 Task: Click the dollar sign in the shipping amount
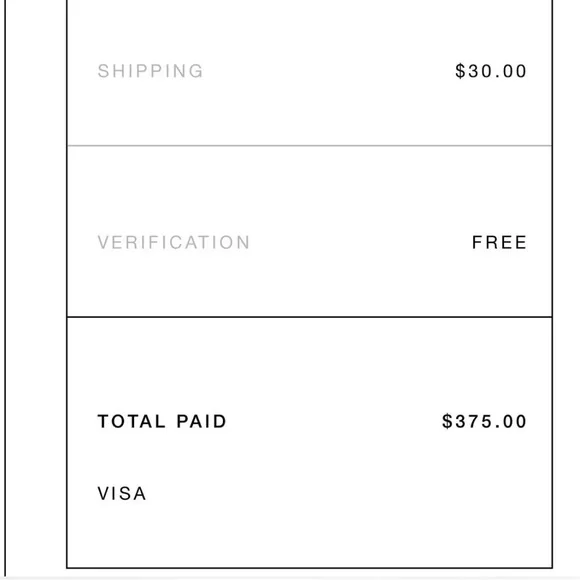[460, 71]
